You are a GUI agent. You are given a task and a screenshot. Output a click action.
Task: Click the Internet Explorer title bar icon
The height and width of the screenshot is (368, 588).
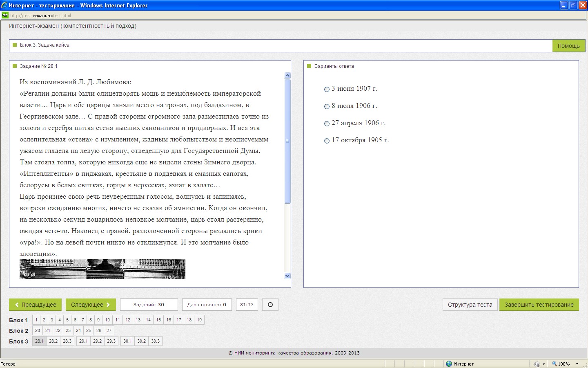click(4, 5)
